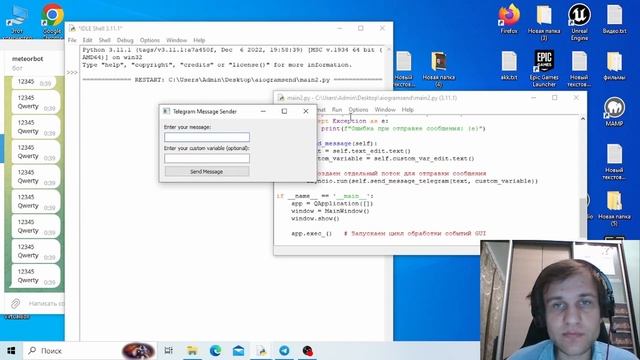
Task: Click 'app = QApplication([])' code line
Action: click(332, 203)
